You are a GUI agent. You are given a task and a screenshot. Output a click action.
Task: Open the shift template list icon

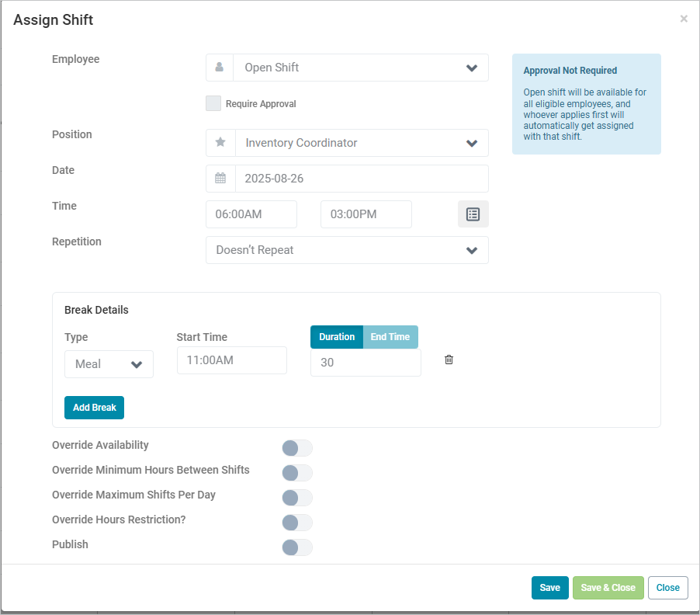pyautogui.click(x=473, y=214)
